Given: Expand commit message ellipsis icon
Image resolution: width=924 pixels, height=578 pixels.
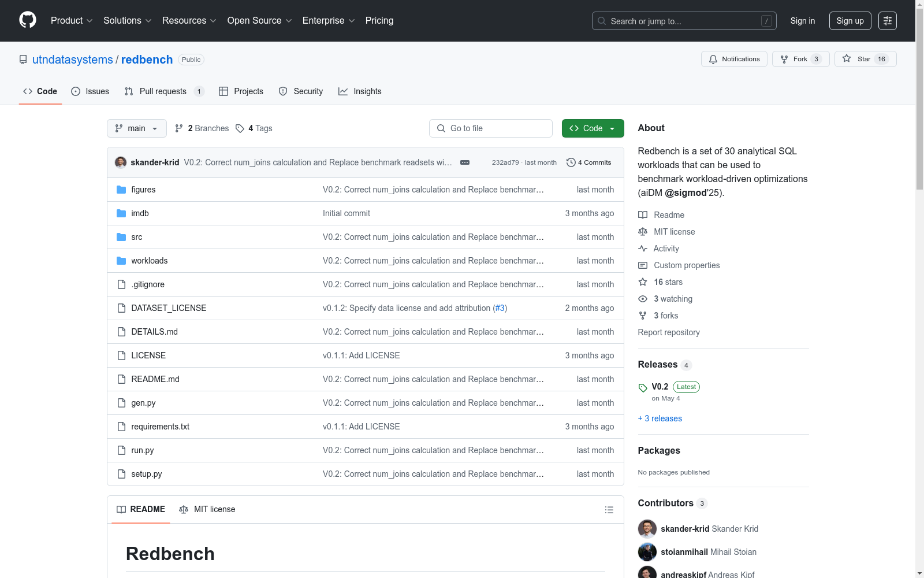Looking at the screenshot, I should [x=465, y=162].
